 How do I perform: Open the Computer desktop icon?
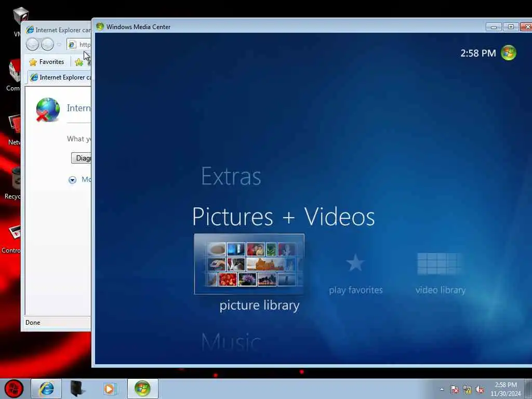point(14,75)
